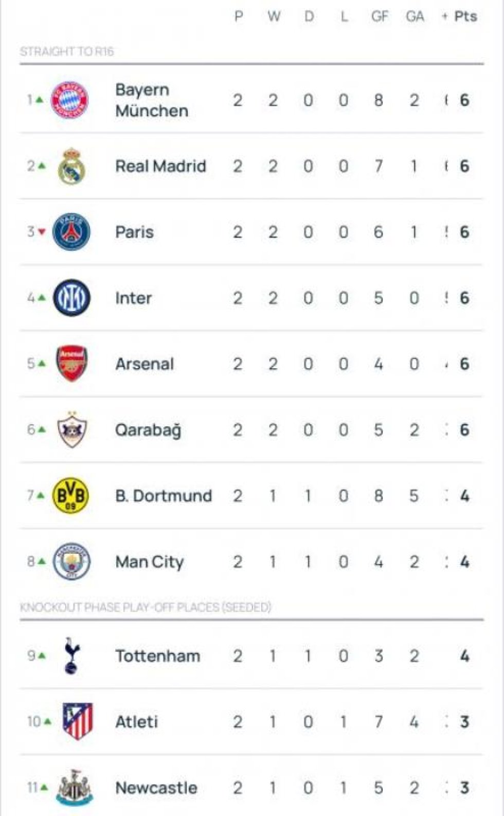
Task: Open the Arsenal crest icon
Action: (71, 364)
